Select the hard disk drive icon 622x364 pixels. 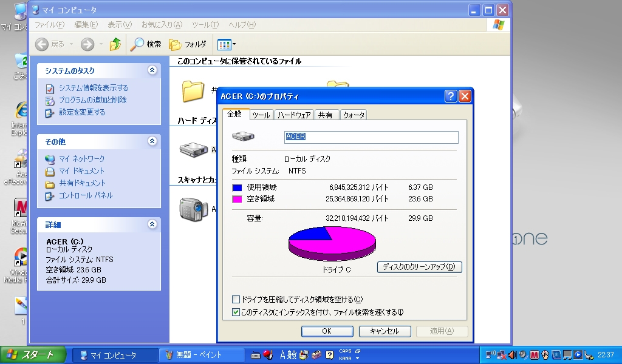coord(194,150)
